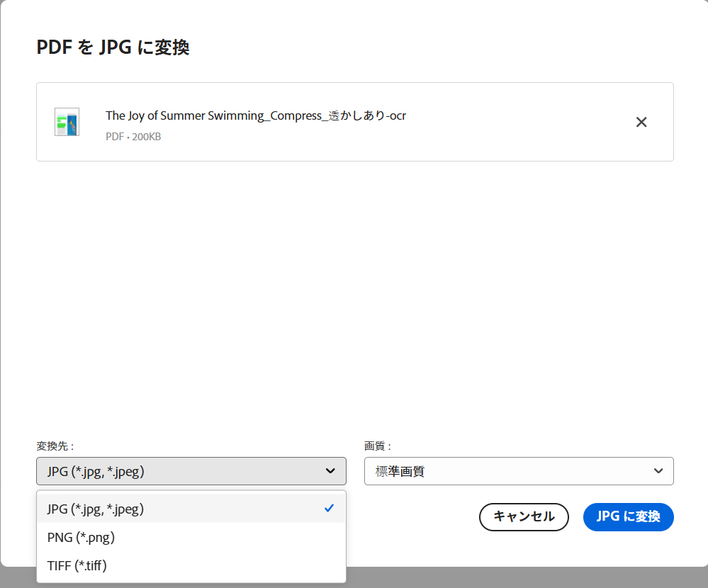Choose PNG (*.png) format option

coord(191,537)
